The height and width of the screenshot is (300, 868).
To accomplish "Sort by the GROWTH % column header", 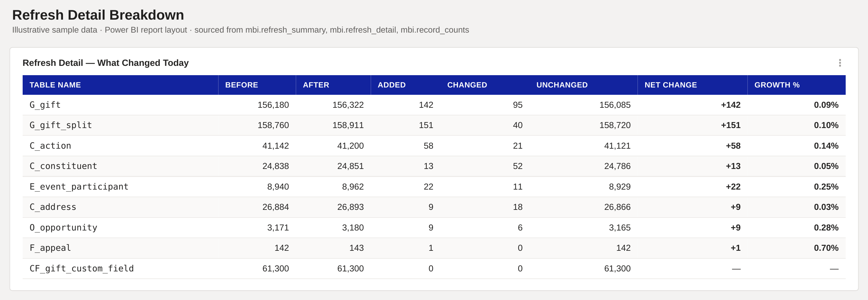I will click(797, 85).
